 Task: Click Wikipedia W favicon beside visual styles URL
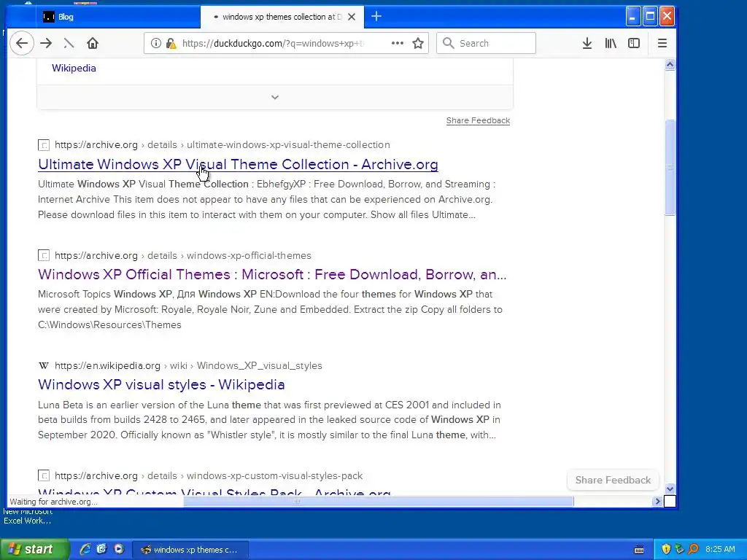43,366
